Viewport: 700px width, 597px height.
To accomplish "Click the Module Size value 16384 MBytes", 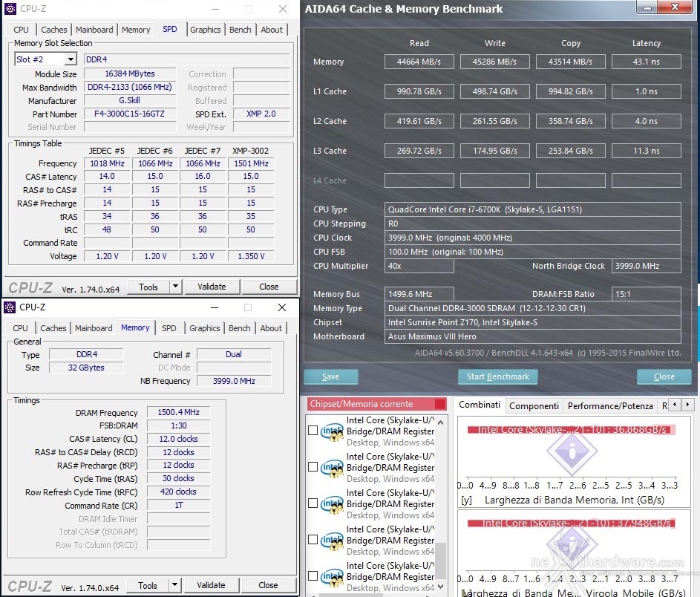I will pos(129,74).
